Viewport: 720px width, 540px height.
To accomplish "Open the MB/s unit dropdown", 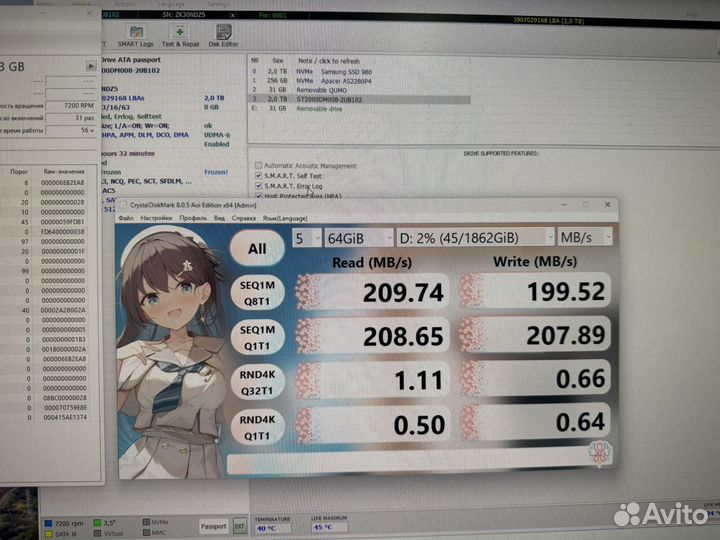I will [585, 237].
